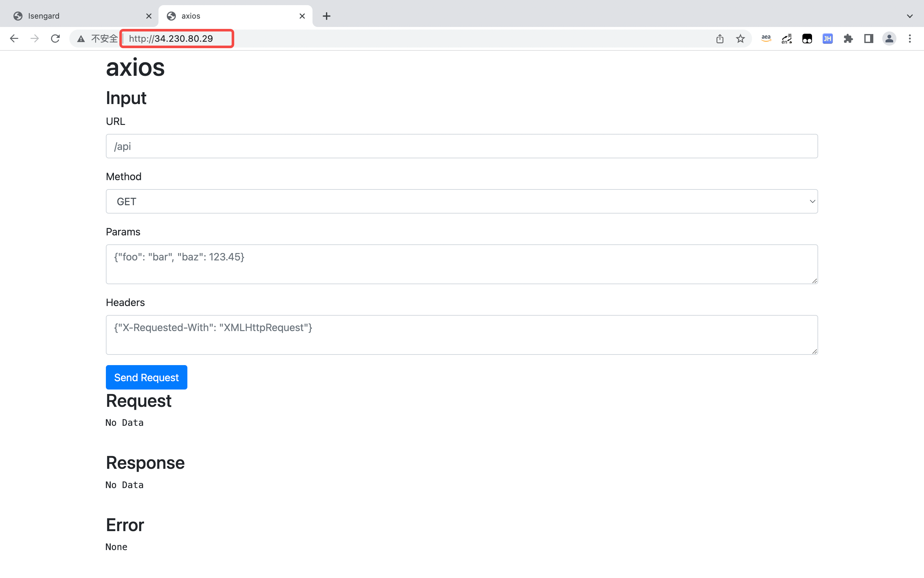Close the Isengard tab

pos(149,16)
